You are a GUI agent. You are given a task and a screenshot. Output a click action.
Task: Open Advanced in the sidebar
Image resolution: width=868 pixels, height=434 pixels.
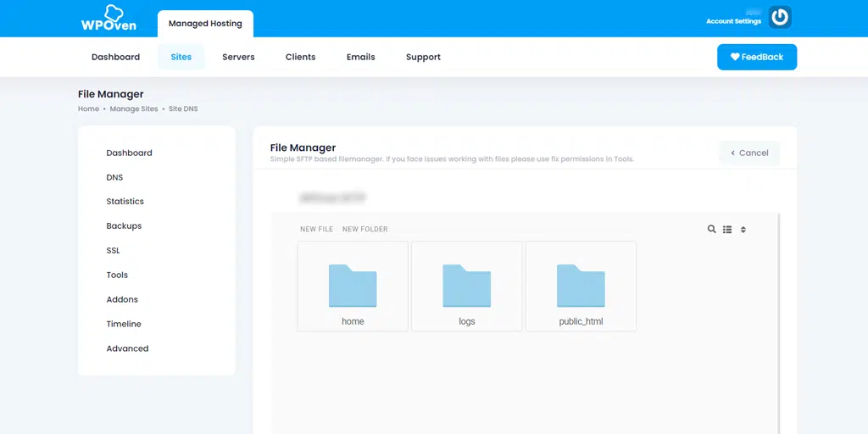(128, 348)
